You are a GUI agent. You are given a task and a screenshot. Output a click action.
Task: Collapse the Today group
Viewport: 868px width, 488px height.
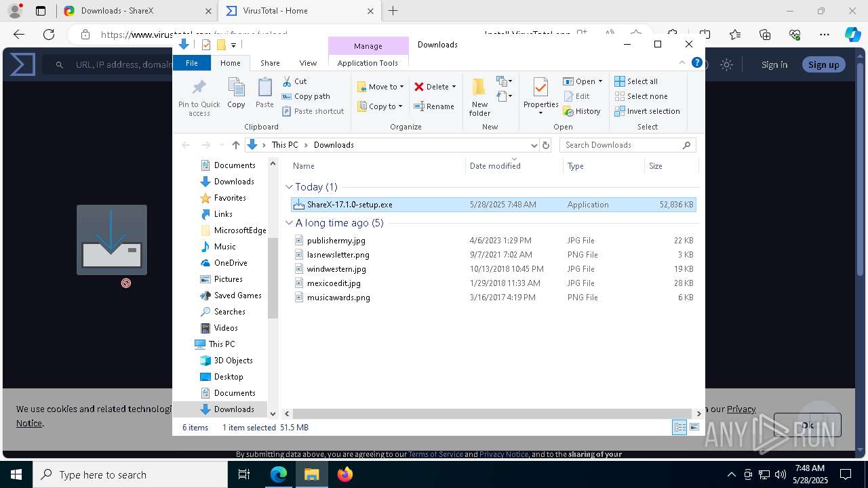(290, 187)
